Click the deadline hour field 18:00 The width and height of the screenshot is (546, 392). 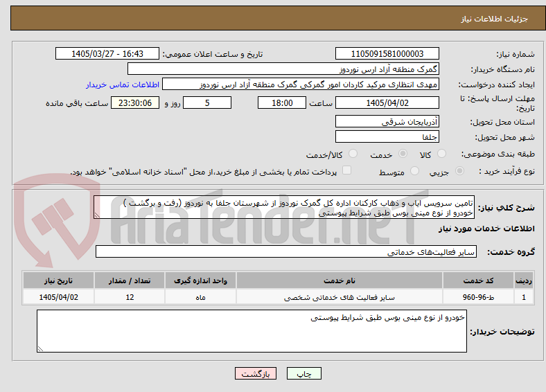point(282,103)
